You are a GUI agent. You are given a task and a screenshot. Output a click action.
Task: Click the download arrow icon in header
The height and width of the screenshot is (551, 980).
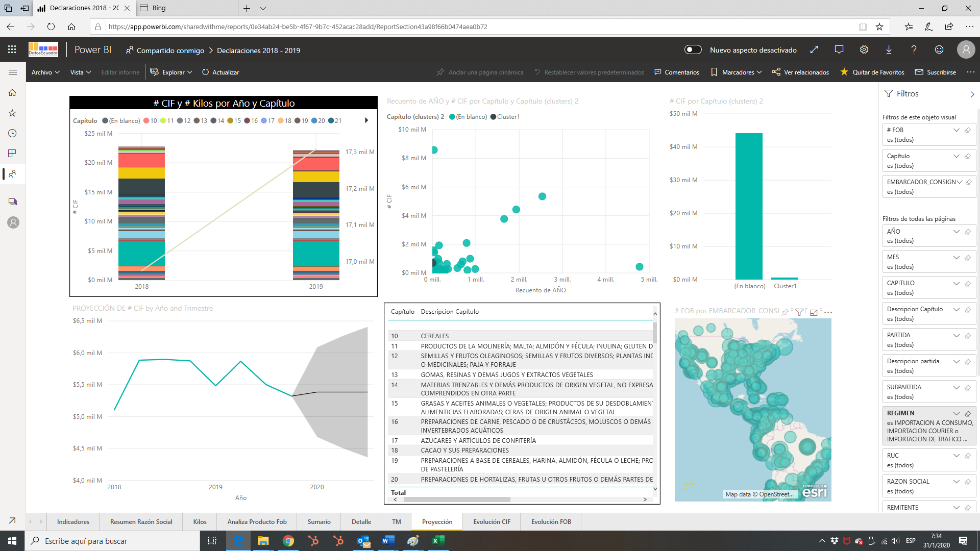(889, 49)
